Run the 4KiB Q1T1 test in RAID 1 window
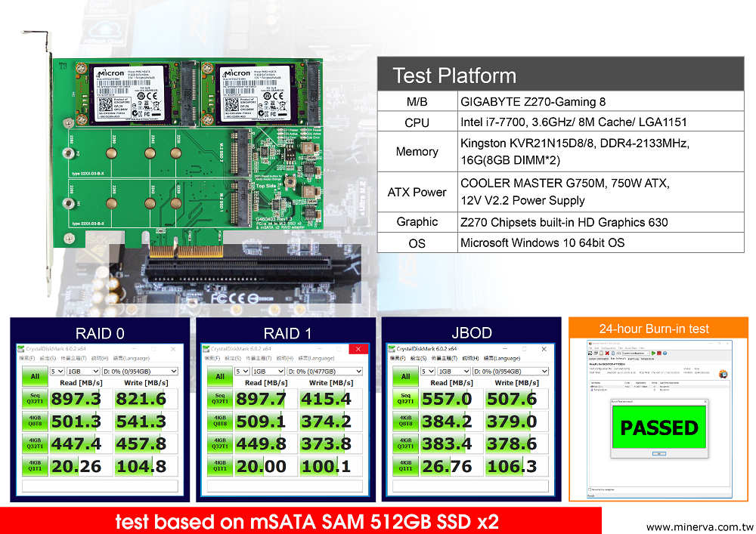Viewport: 756px width, 534px height. (x=220, y=466)
